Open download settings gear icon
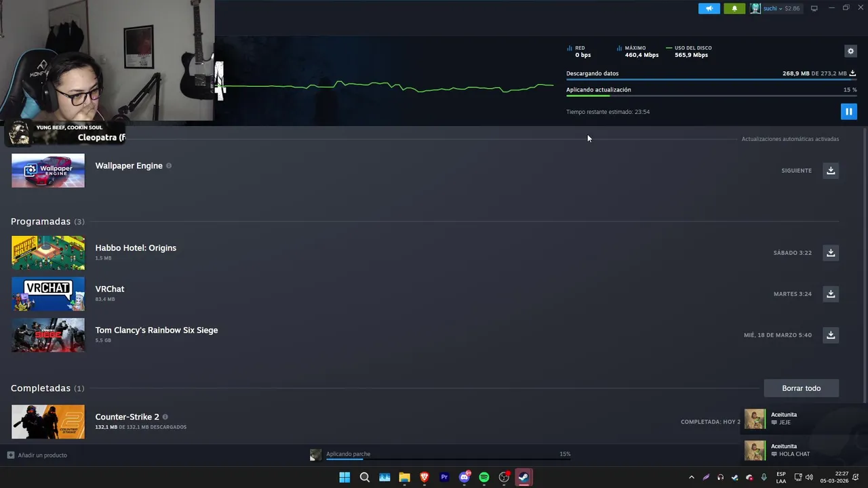The image size is (868, 488). [850, 51]
